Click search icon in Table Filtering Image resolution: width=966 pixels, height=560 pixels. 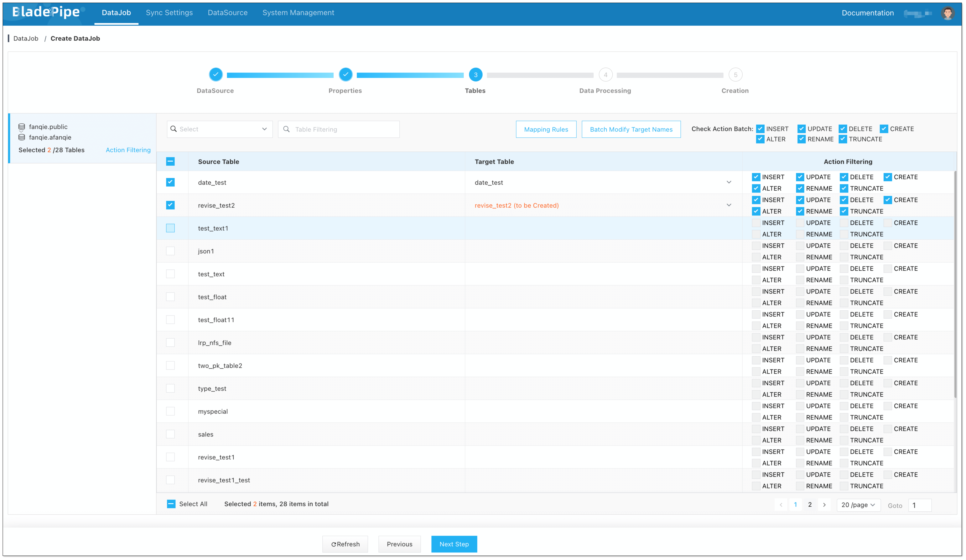click(286, 129)
